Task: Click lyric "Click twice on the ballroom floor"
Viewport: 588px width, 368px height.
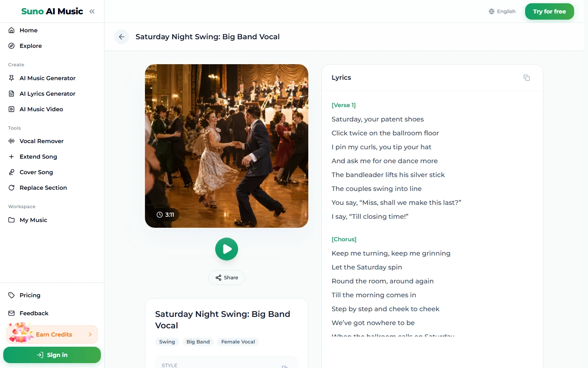Action: point(385,133)
